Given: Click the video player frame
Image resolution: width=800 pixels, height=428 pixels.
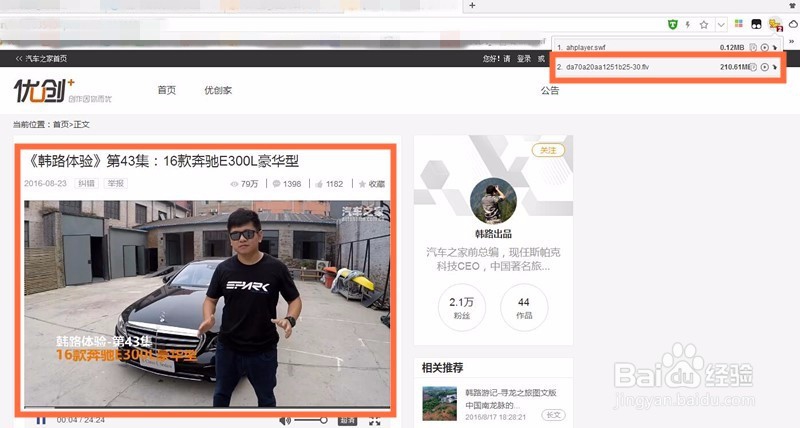Looking at the screenshot, I should point(207,304).
